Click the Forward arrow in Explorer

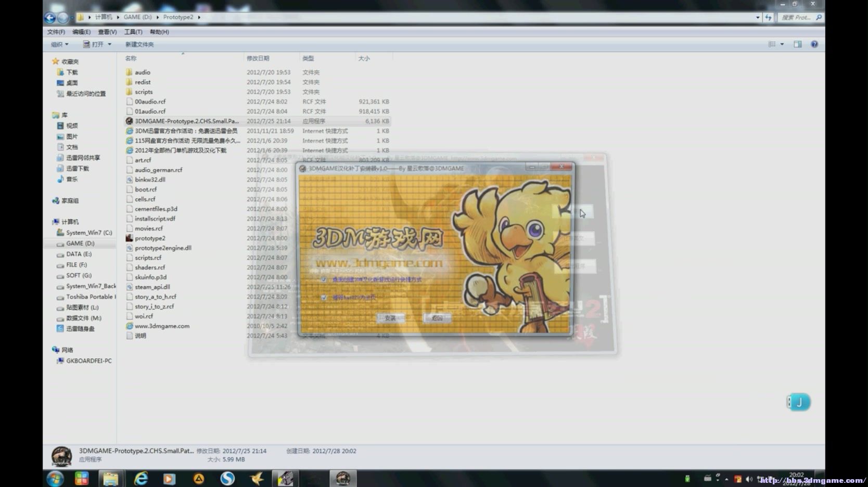(62, 18)
